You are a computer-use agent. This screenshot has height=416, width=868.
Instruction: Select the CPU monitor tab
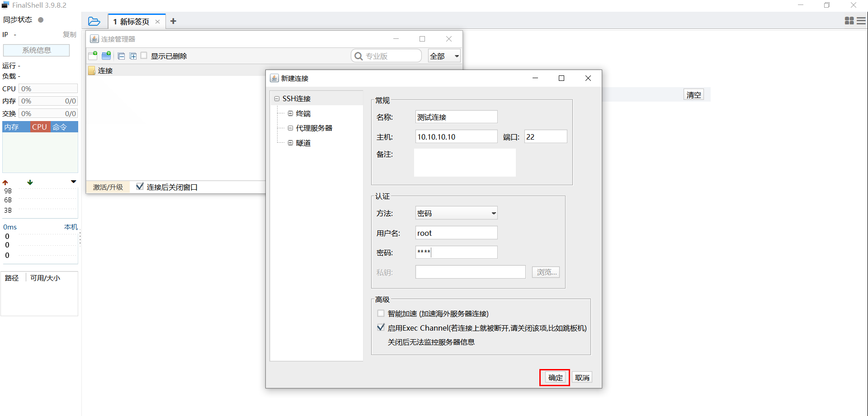coord(39,127)
